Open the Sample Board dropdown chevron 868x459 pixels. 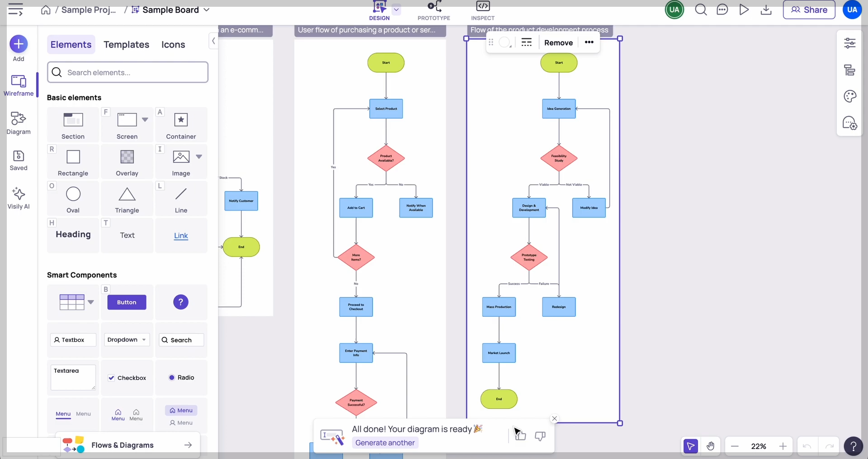(207, 9)
